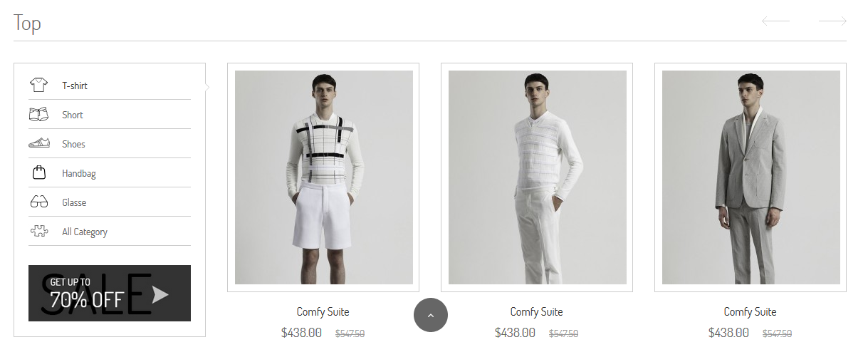Click the T-shirt category icon

pyautogui.click(x=38, y=86)
